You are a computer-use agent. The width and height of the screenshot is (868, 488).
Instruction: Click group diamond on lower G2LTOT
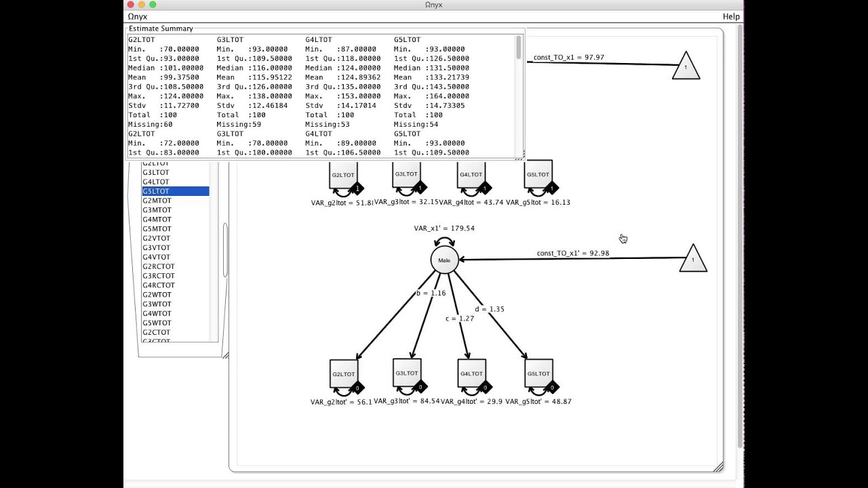357,388
